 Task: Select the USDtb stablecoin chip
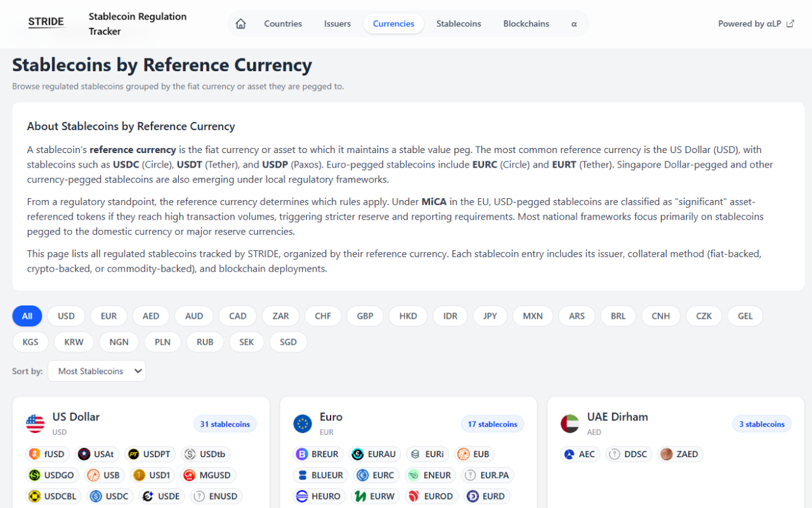tap(206, 454)
